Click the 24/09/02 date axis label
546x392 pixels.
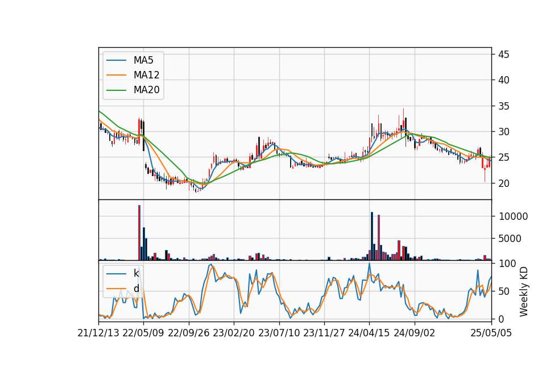(415, 333)
